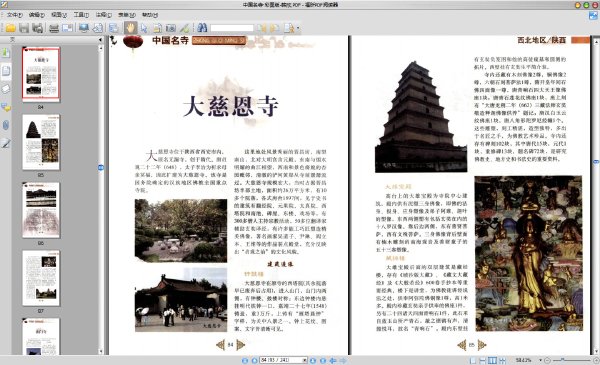The image size is (600, 365).
Task: Select the Hand tool
Action: 130,28
